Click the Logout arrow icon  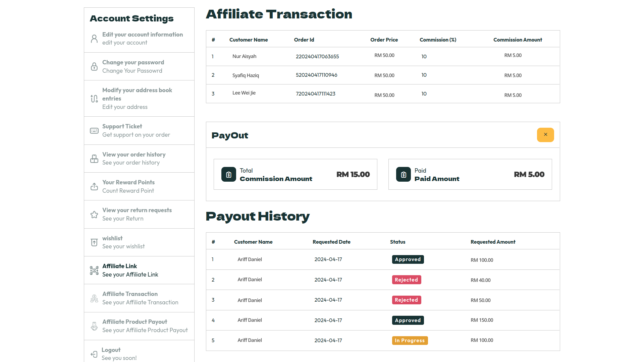(94, 354)
